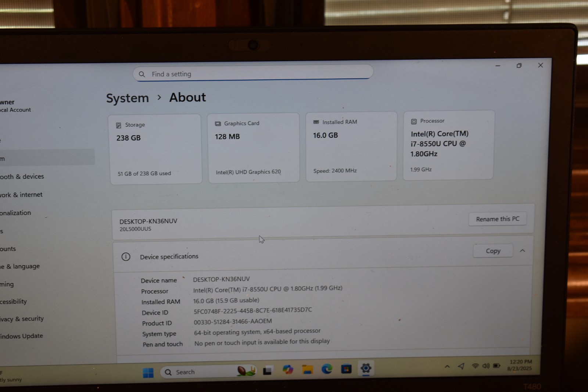
Task: Copy the device specifications
Action: click(x=493, y=251)
